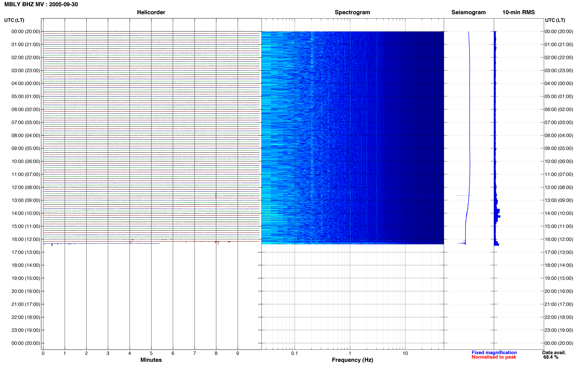Screen dimensions: 588x368
Task: Click the station title MBLY BHZ MV : 2005-09-30
Action: coord(41,4)
